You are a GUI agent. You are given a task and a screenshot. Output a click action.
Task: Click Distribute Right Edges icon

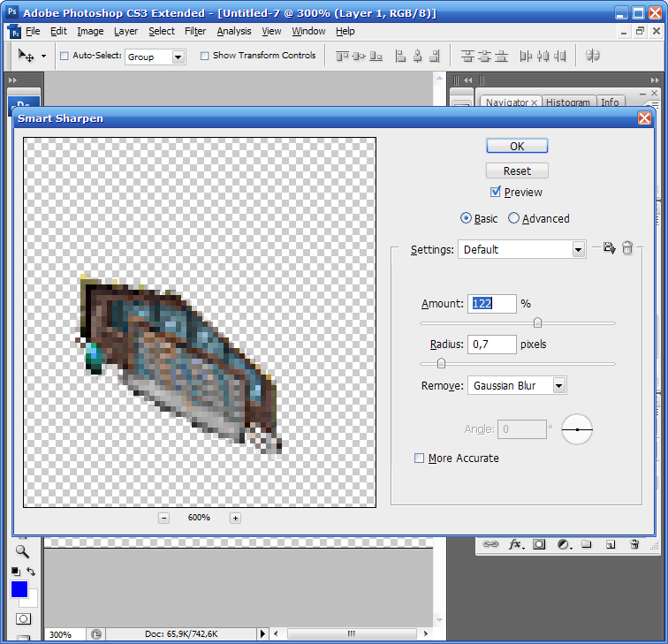tap(560, 56)
